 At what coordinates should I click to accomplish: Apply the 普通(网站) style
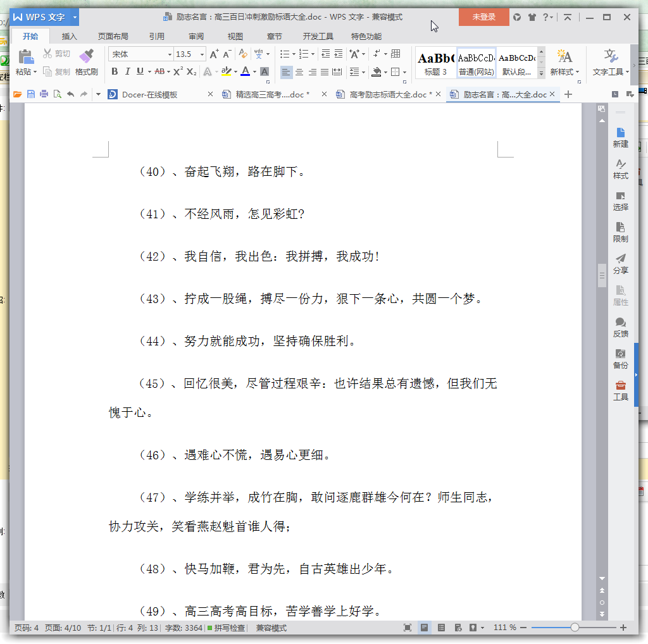[476, 63]
